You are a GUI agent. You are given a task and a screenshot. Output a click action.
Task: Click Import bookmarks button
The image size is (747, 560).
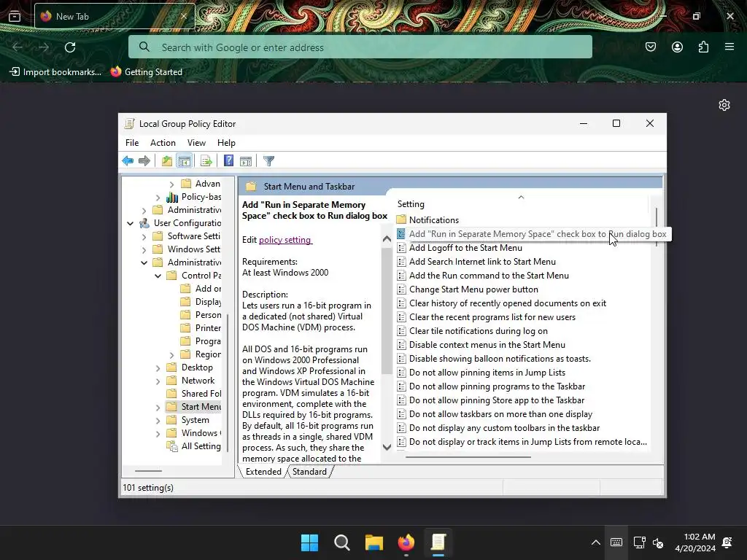pos(55,72)
